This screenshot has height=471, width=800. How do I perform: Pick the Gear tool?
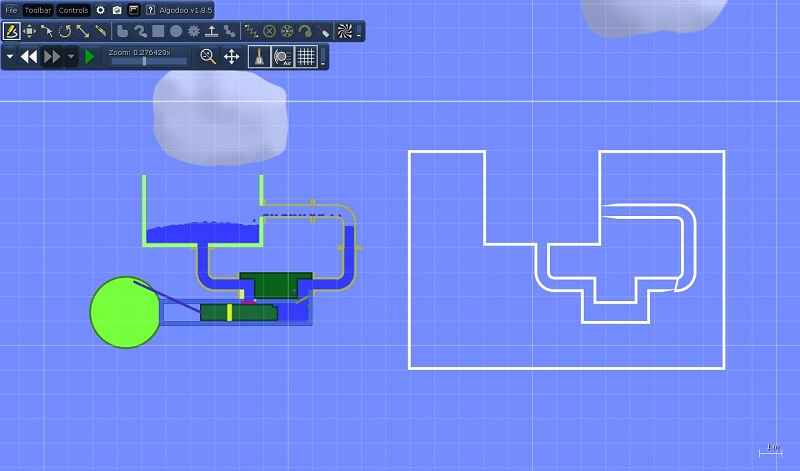point(194,31)
